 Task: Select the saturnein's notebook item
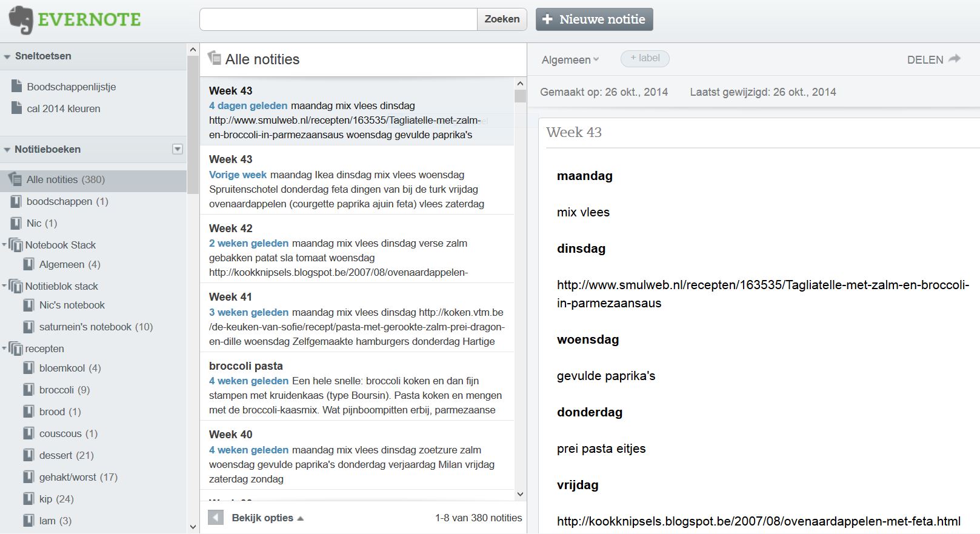pos(95,327)
